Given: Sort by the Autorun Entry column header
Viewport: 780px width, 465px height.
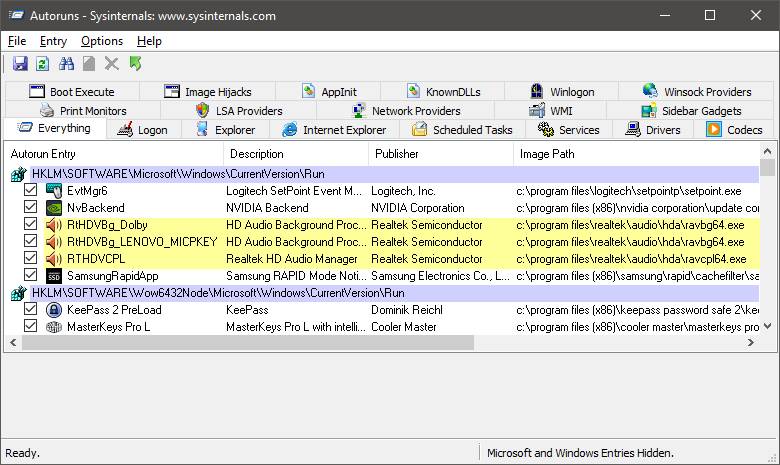Looking at the screenshot, I should (114, 154).
